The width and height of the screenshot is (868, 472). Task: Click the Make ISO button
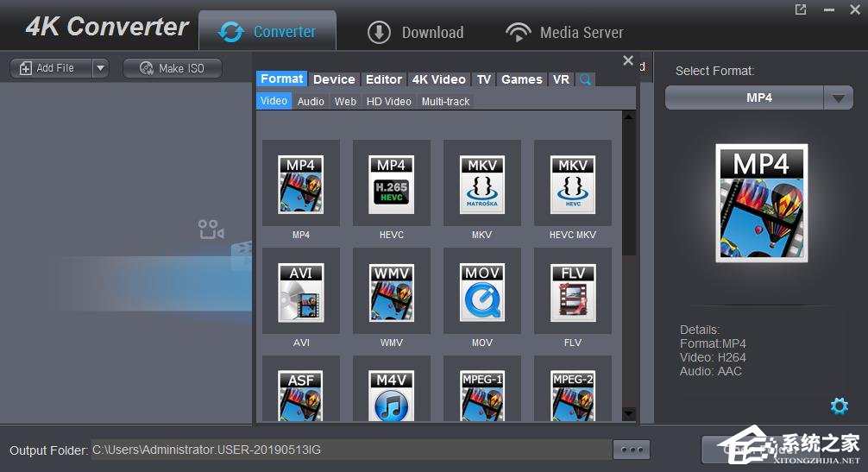point(173,68)
